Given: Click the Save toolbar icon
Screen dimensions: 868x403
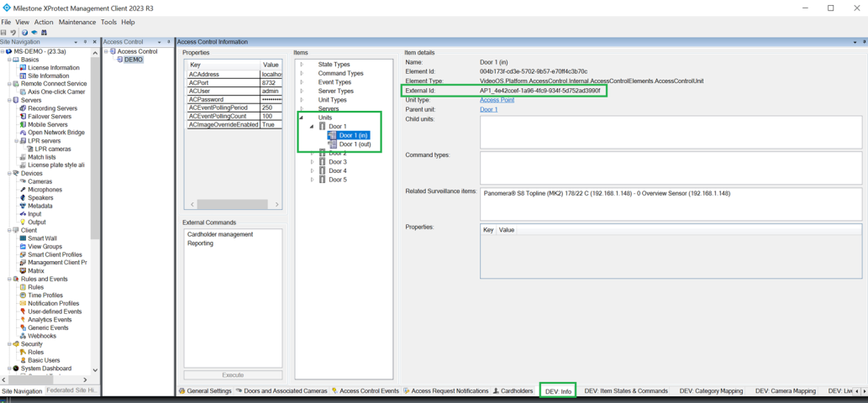Looking at the screenshot, I should (4, 33).
